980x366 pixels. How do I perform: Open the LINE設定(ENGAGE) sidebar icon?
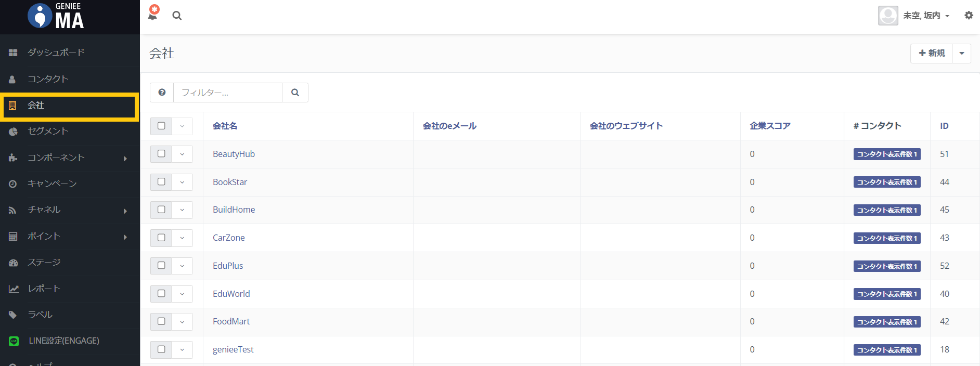14,341
